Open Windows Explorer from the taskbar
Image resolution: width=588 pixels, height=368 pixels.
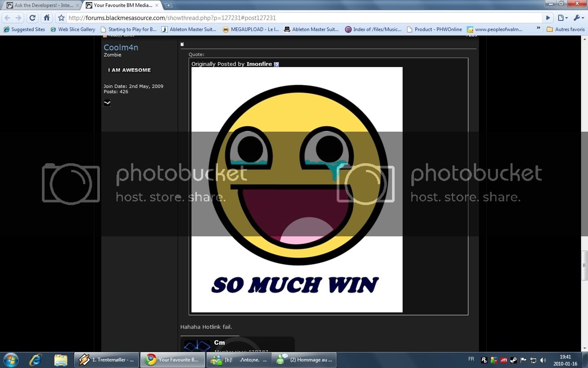pos(60,360)
